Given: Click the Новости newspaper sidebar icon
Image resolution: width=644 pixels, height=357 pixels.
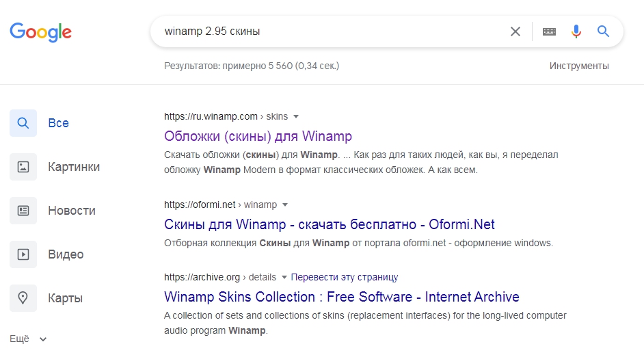Looking at the screenshot, I should coord(23,211).
